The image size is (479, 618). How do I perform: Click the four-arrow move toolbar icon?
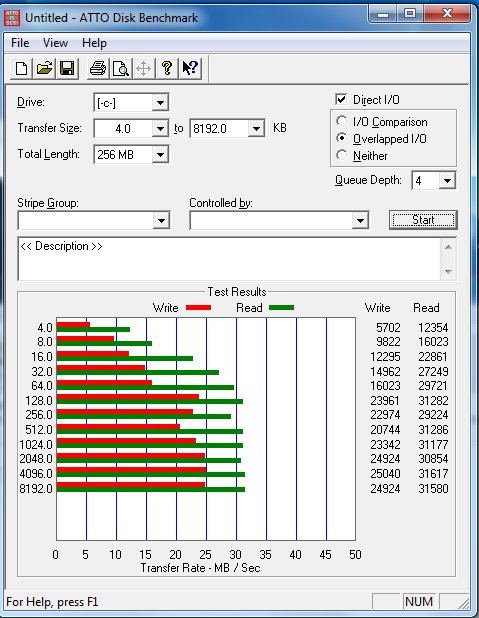point(144,69)
